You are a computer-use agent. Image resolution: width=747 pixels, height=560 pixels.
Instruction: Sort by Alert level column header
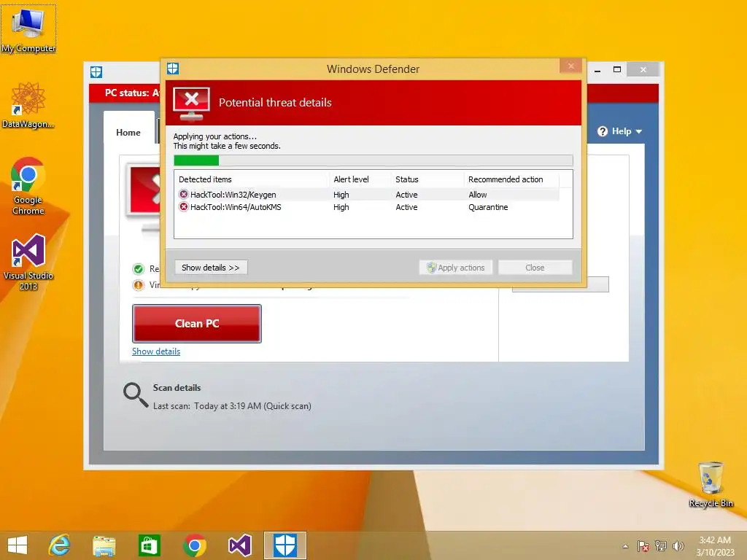360,179
